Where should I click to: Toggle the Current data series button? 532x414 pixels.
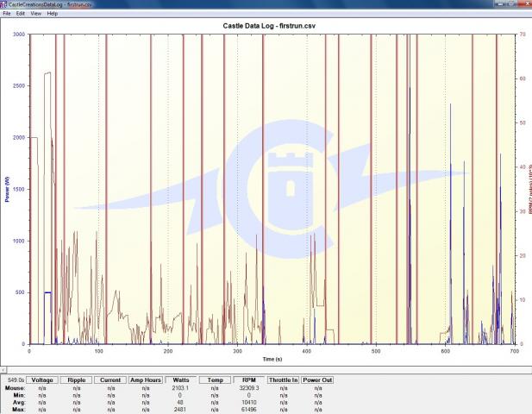pos(110,380)
